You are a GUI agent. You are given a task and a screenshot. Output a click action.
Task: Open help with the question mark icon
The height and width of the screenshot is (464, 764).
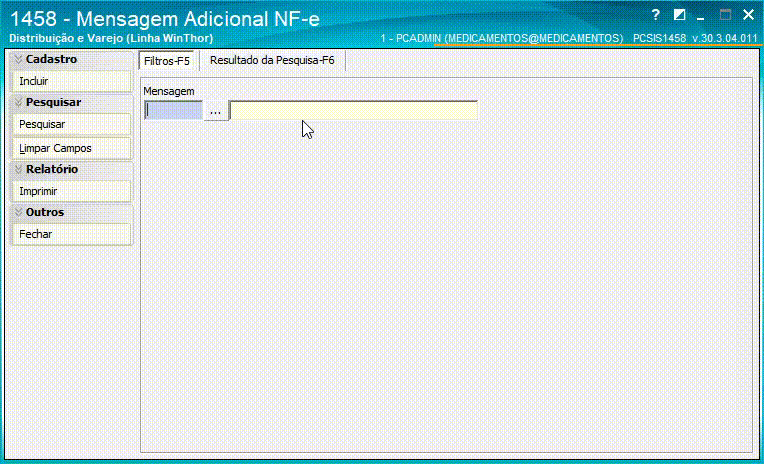656,15
